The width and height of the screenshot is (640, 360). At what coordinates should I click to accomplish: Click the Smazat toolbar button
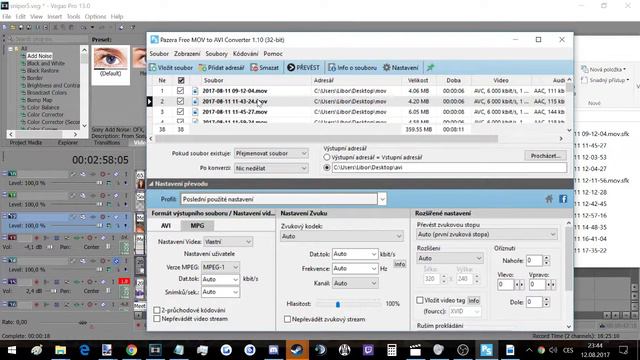click(x=264, y=68)
